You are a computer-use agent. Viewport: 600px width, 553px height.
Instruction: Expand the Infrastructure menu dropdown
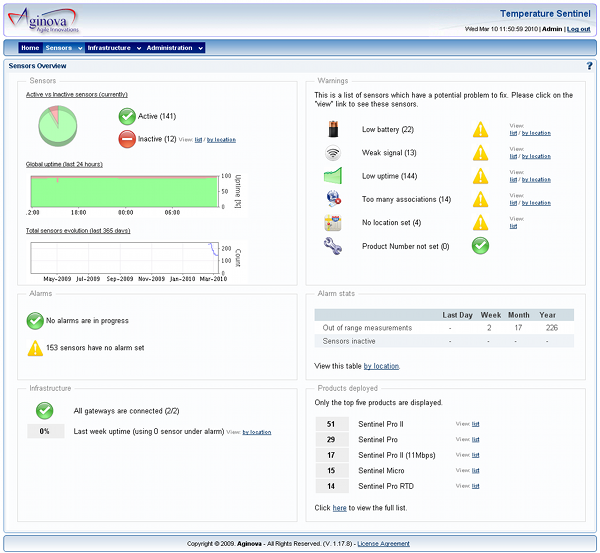(112, 48)
